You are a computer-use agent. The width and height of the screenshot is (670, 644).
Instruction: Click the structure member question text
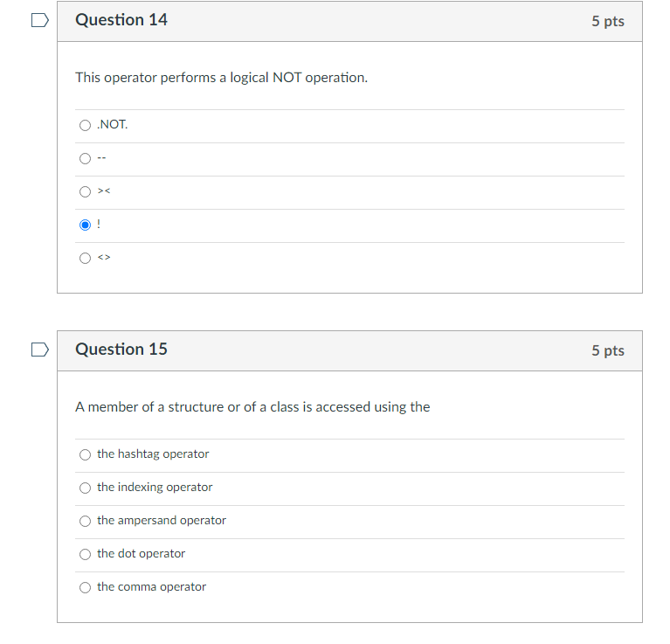pyautogui.click(x=252, y=407)
